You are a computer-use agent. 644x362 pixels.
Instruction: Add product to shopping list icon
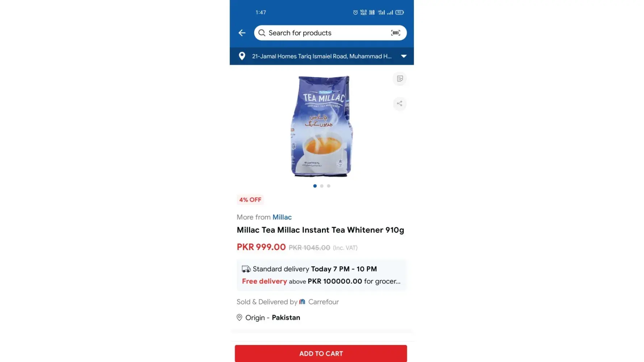(x=400, y=79)
